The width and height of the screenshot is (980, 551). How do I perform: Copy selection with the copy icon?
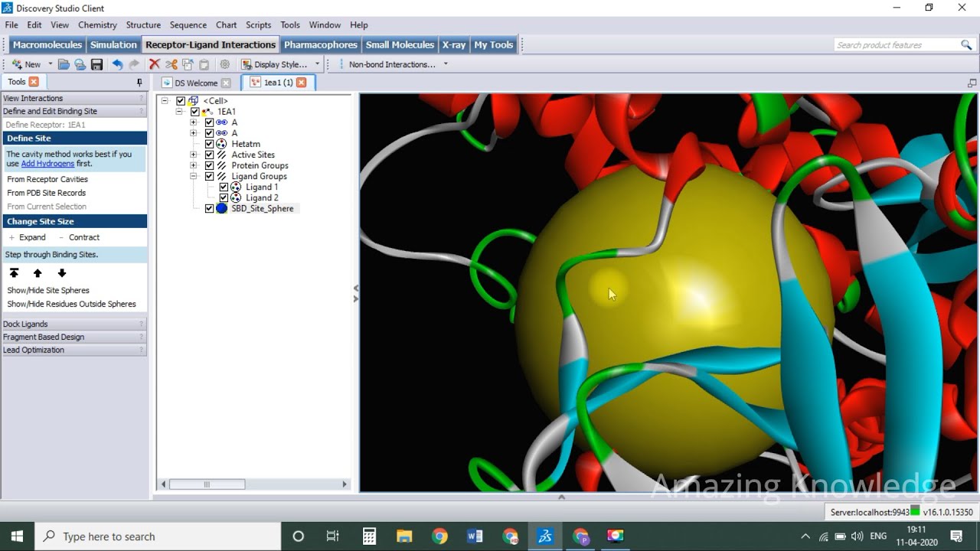pyautogui.click(x=188, y=64)
